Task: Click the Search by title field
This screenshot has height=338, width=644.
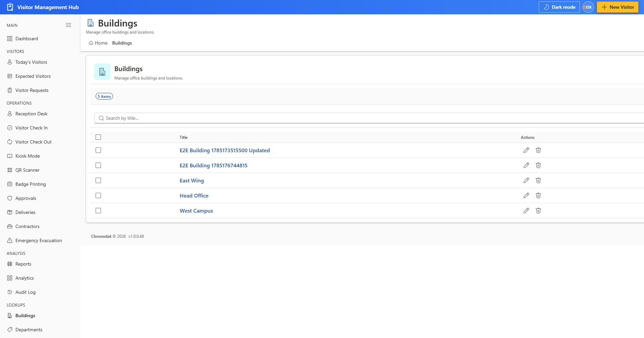Action: pos(369,118)
